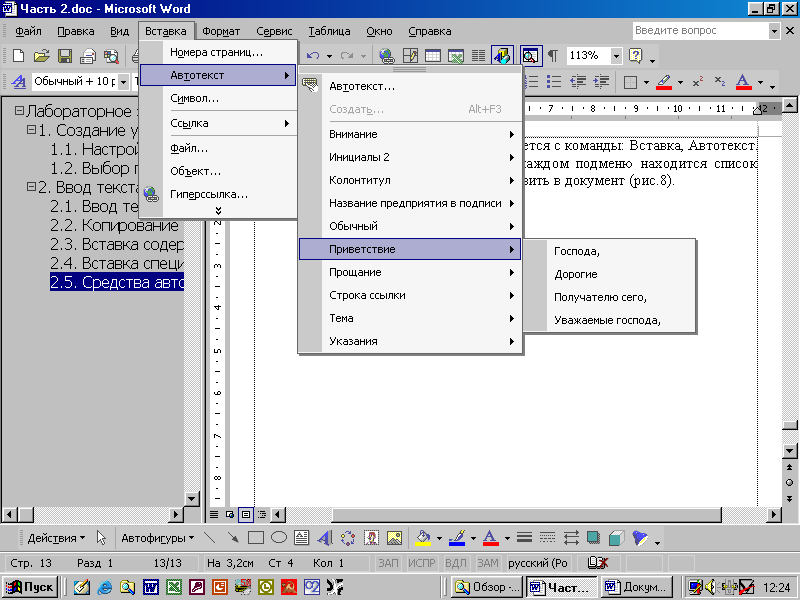Increase the paragraph indent
800x600 pixels.
tap(602, 82)
